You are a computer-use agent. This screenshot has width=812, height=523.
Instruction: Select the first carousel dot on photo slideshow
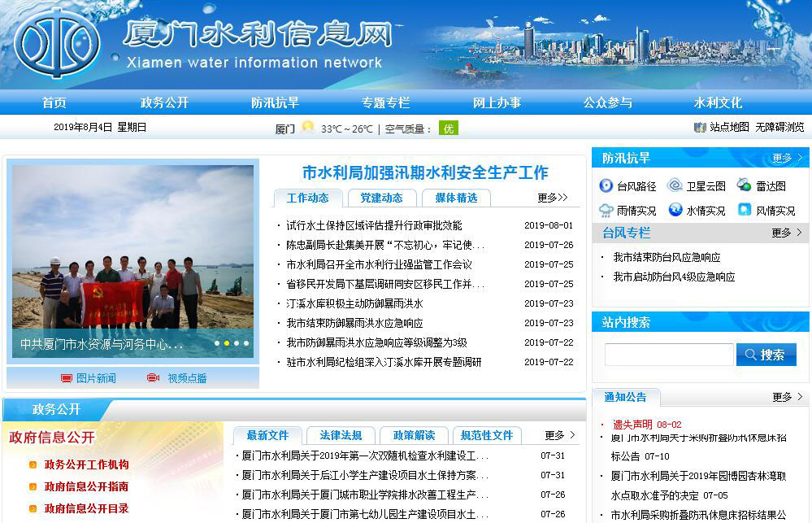(217, 343)
